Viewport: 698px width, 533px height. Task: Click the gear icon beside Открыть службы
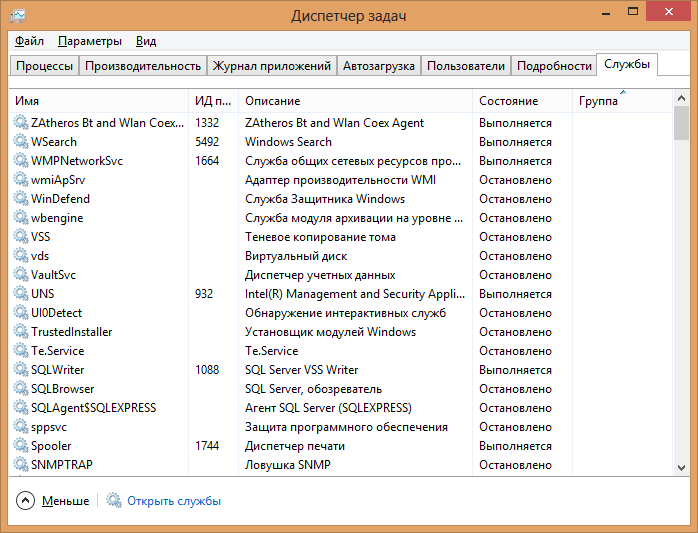pyautogui.click(x=114, y=501)
